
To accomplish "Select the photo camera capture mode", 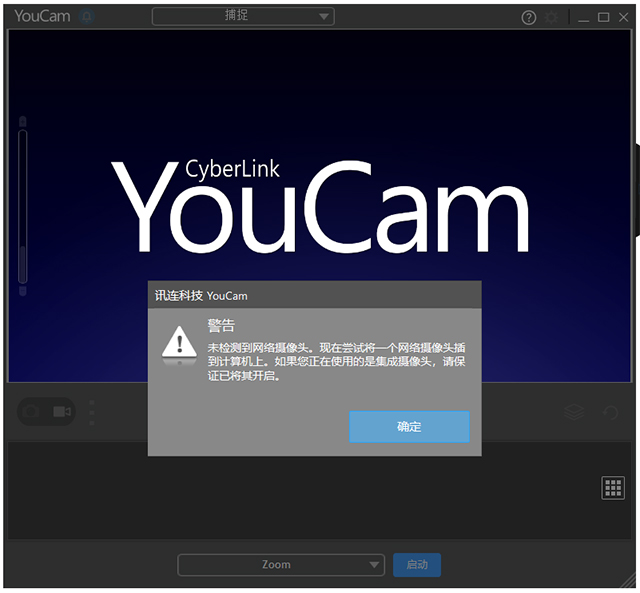I will pyautogui.click(x=31, y=411).
